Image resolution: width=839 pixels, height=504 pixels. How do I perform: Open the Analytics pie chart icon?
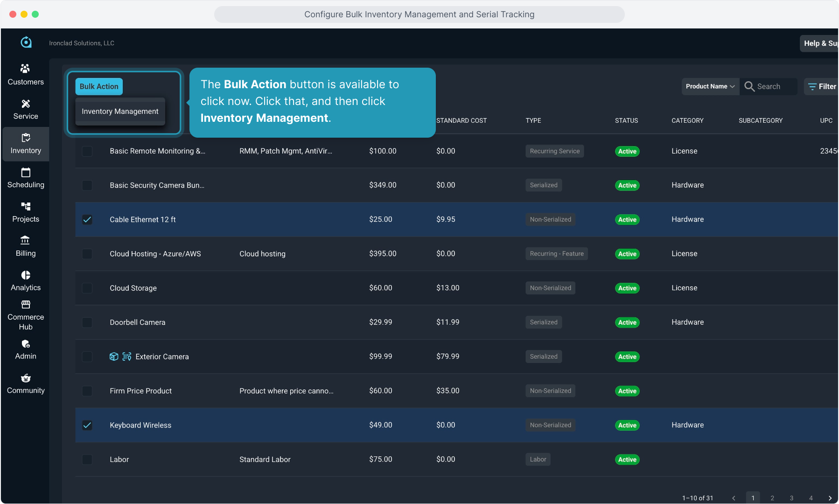point(25,275)
